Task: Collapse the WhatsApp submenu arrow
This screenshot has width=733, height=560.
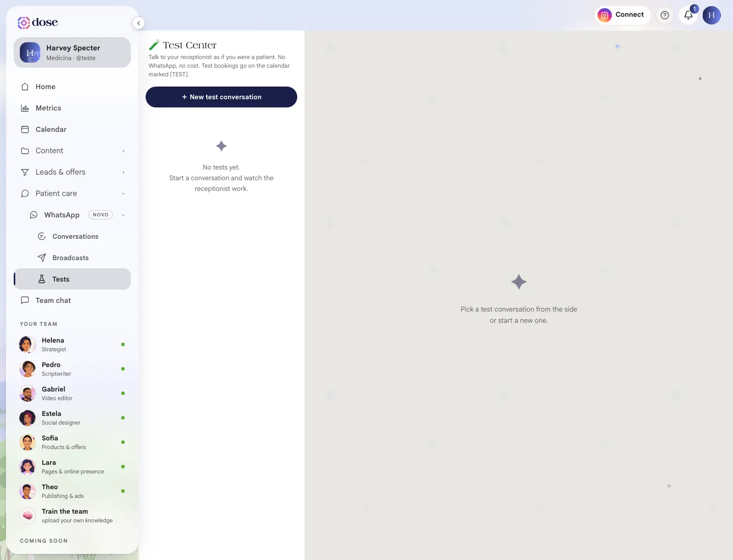Action: click(123, 215)
